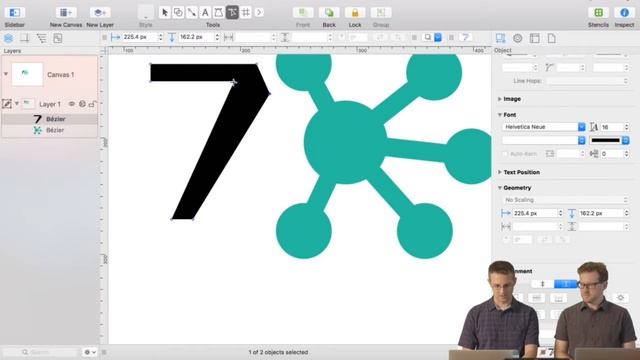
Task: Lock the selected object
Action: click(x=355, y=13)
